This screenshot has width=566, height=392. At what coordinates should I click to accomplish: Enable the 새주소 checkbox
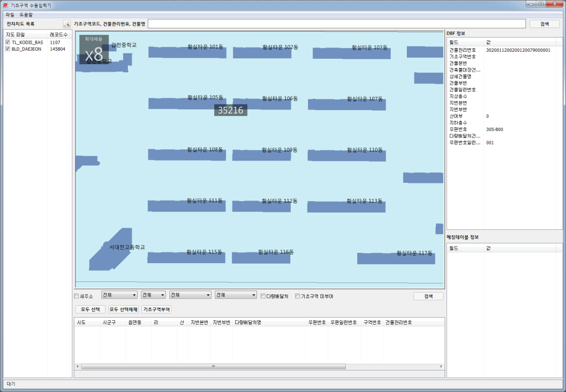(77, 296)
